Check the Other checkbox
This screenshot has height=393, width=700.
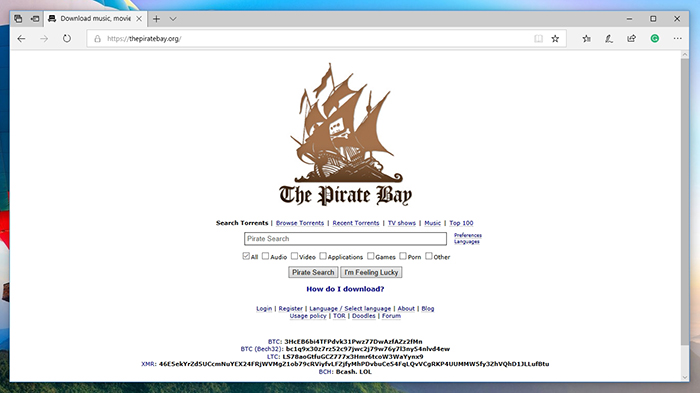[429, 256]
